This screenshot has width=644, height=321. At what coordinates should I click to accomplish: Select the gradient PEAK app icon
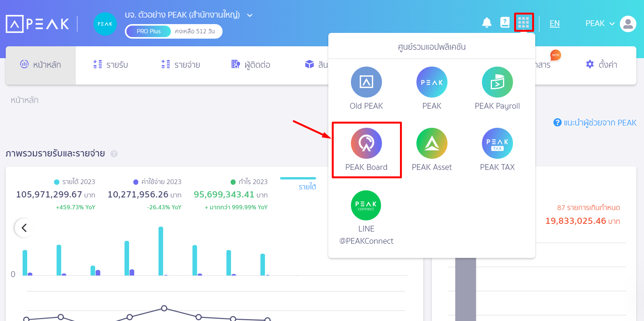pos(432,82)
